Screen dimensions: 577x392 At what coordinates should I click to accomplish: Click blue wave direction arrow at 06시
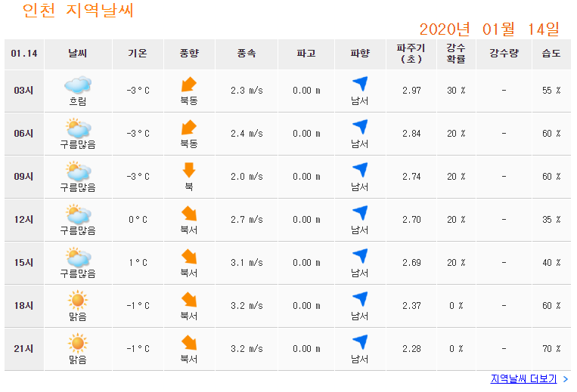[x=360, y=127]
